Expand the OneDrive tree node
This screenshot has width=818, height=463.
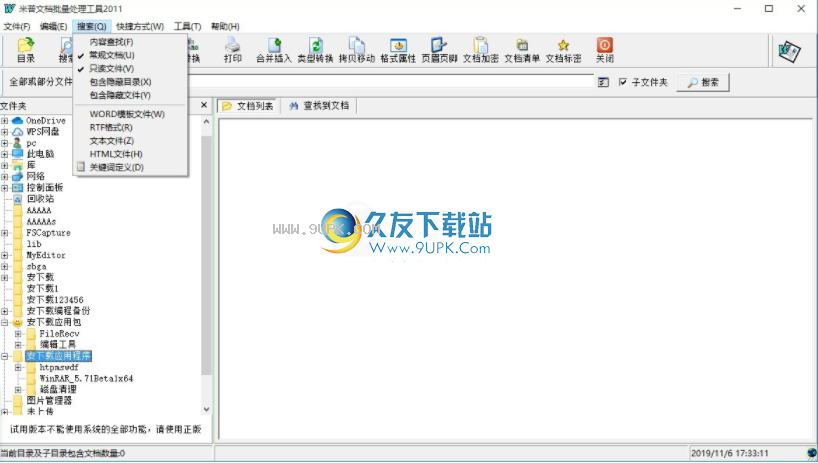(5, 120)
